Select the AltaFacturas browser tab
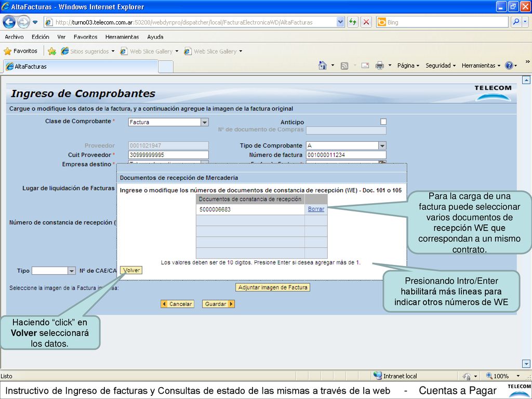The width and height of the screenshot is (532, 399). tap(81, 66)
